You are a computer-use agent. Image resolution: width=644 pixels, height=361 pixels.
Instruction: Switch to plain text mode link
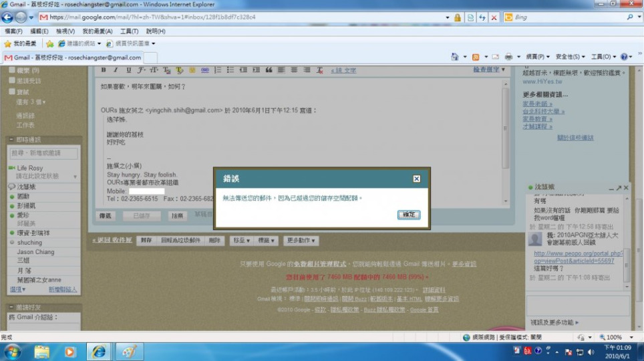[x=343, y=70]
